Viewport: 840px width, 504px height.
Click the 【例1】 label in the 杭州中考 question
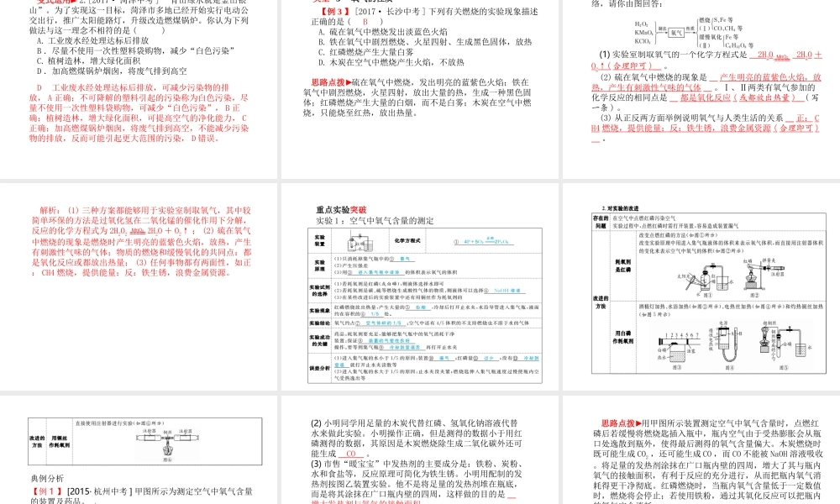click(47, 491)
